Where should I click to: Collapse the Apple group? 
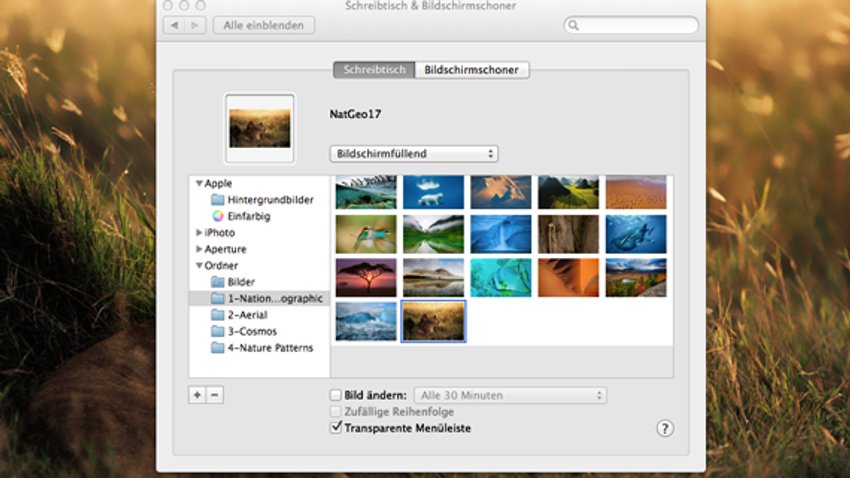tap(199, 183)
